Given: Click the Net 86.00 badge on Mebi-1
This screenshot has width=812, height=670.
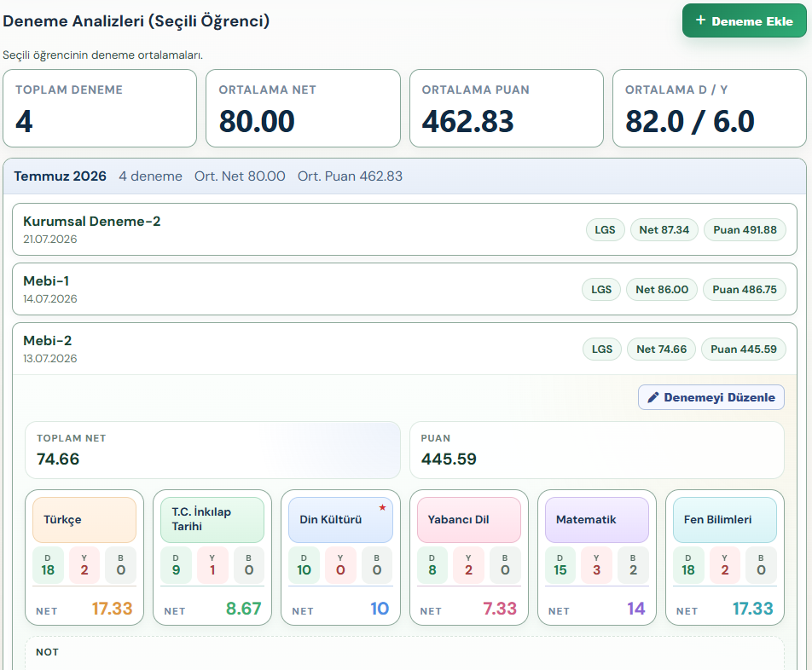Looking at the screenshot, I should point(662,289).
